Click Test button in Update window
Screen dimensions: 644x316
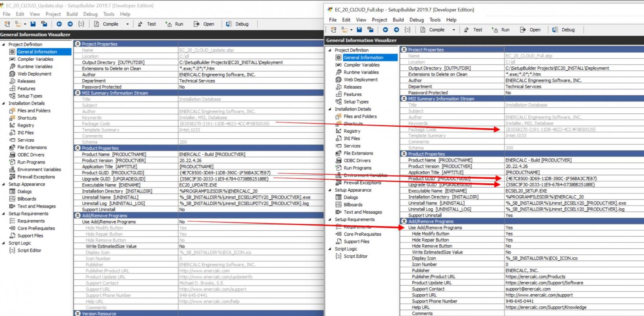pyautogui.click(x=147, y=24)
